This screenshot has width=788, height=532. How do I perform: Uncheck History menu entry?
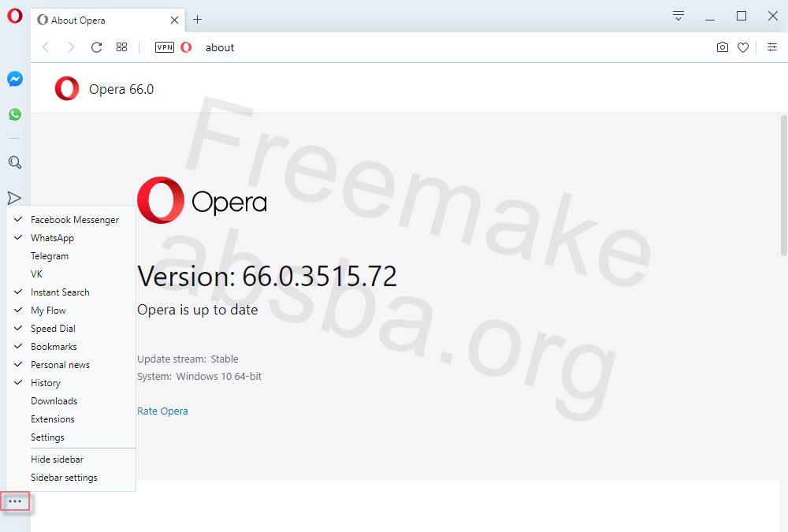[x=71, y=383]
